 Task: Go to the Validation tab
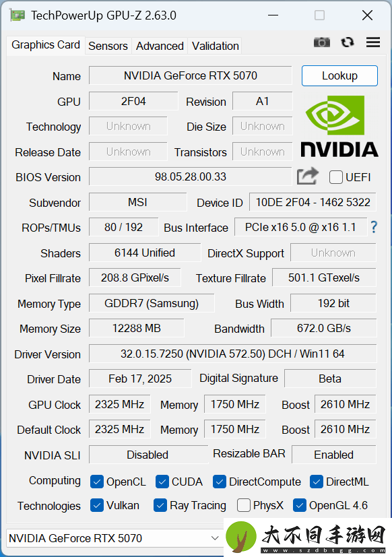coord(215,46)
